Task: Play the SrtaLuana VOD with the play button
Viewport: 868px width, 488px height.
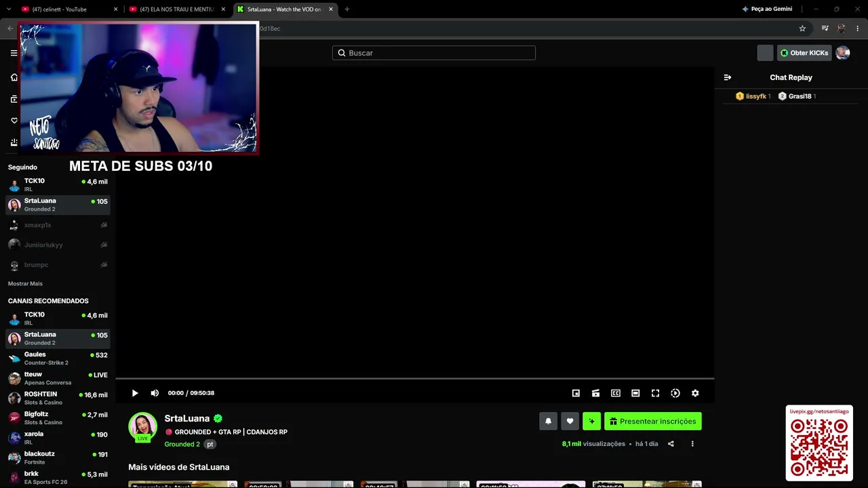Action: 135,393
